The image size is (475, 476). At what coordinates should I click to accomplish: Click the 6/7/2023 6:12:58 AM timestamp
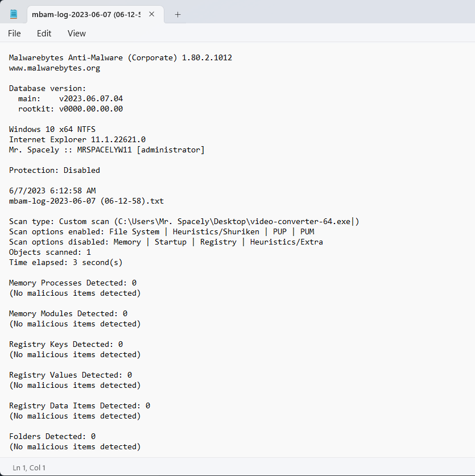[52, 191]
